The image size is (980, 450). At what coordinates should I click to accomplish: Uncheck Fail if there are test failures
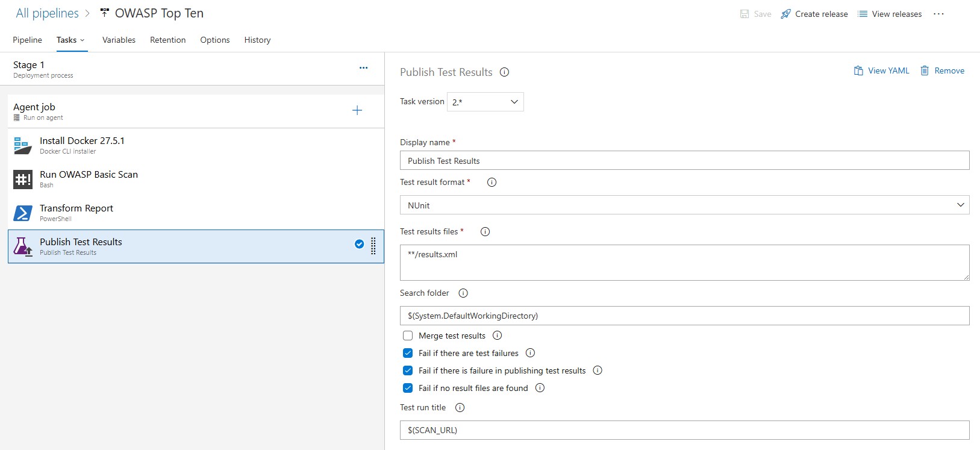pos(408,353)
